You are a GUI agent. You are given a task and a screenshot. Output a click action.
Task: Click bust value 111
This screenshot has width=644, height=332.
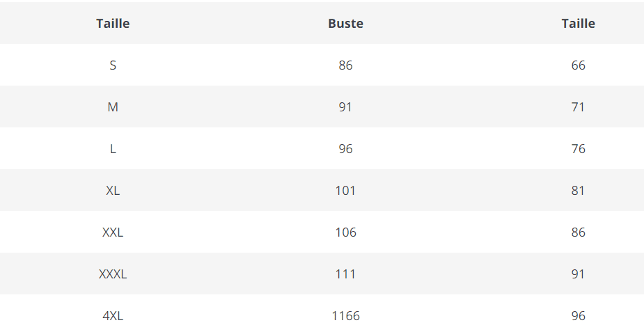click(x=345, y=274)
